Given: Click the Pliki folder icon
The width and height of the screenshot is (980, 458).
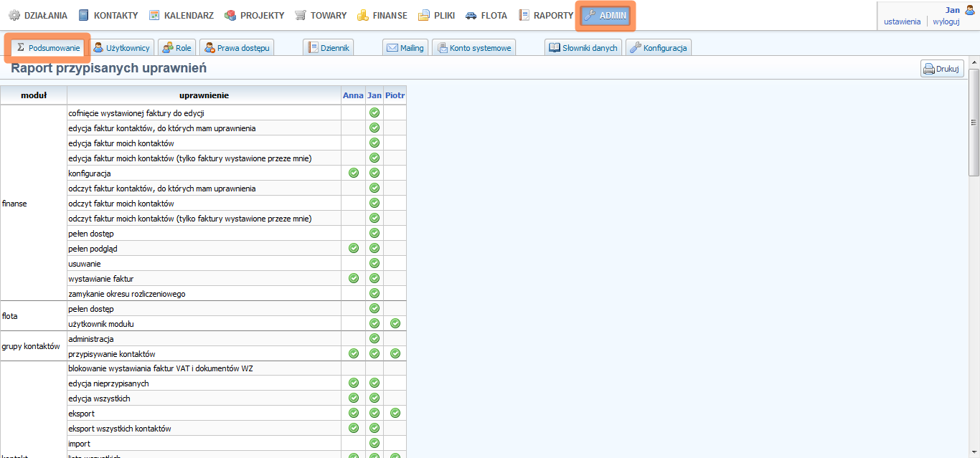Looking at the screenshot, I should pos(424,15).
